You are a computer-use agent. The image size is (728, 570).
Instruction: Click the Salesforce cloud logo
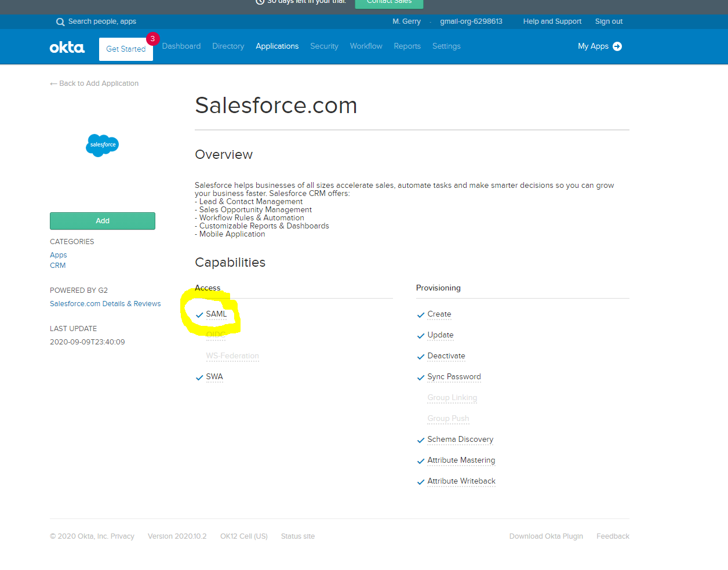[102, 146]
